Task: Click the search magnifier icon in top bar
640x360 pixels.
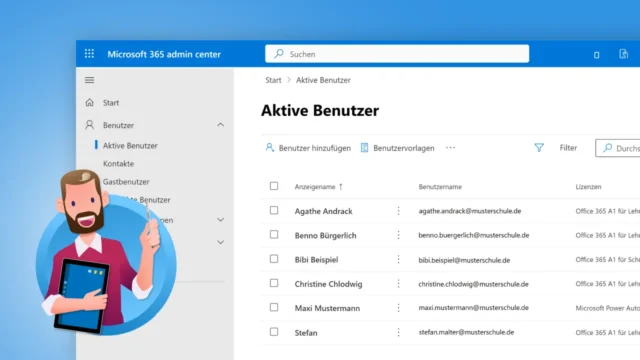Action: tap(279, 53)
